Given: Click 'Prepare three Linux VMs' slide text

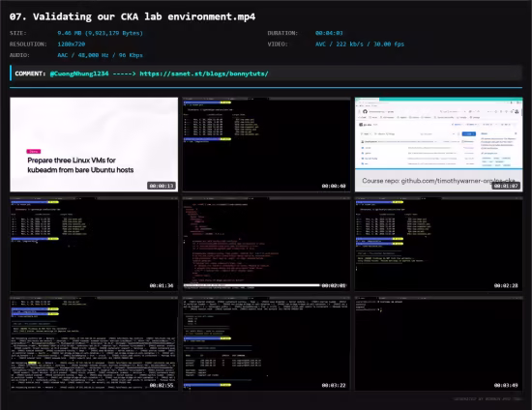Looking at the screenshot, I should tap(80, 164).
